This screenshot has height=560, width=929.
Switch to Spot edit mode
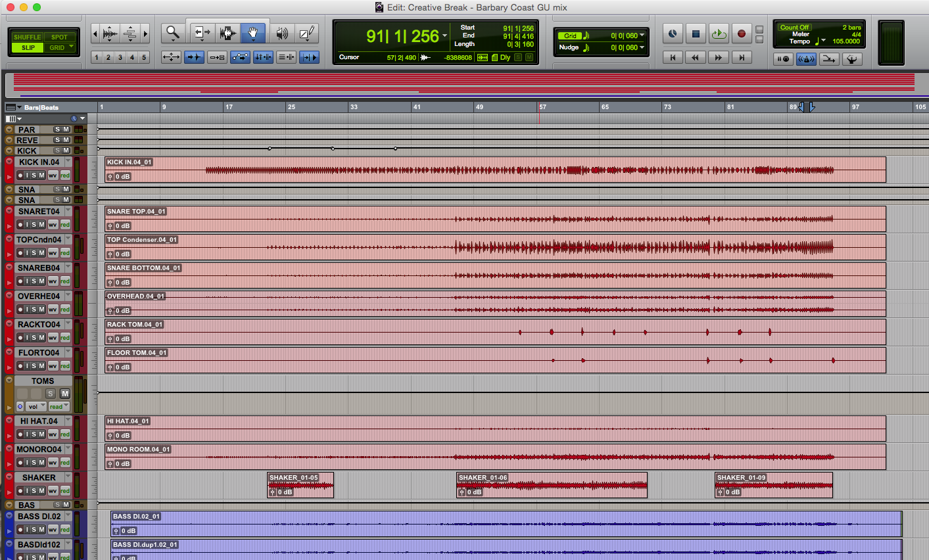[x=59, y=37]
